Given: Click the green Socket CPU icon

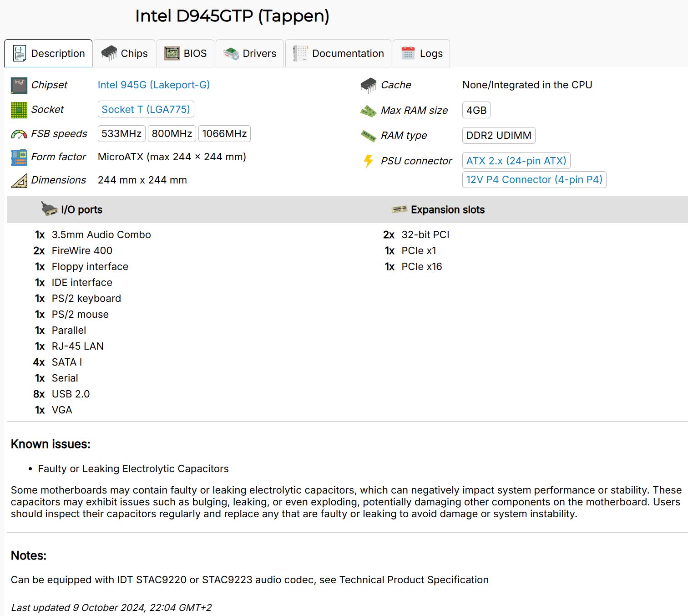Looking at the screenshot, I should pyautogui.click(x=19, y=110).
